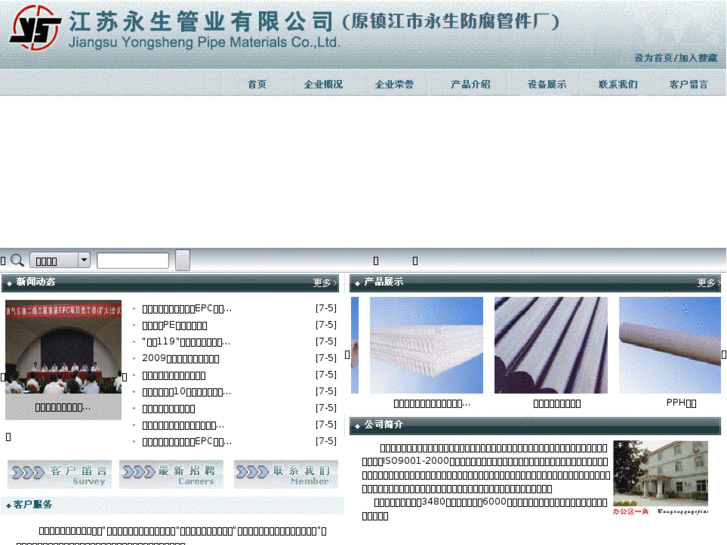Image resolution: width=727 pixels, height=545 pixels.
Task: Open the 产品介绍 menu item
Action: pyautogui.click(x=471, y=84)
